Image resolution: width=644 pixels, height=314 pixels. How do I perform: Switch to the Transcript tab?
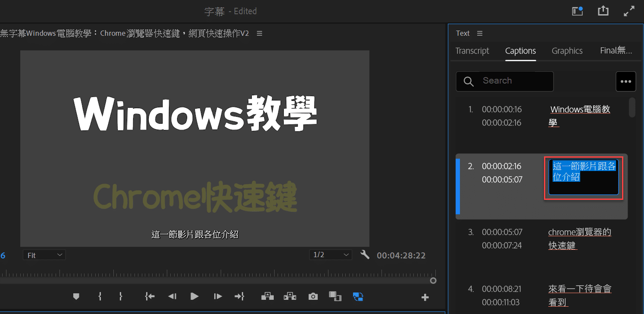click(x=472, y=51)
